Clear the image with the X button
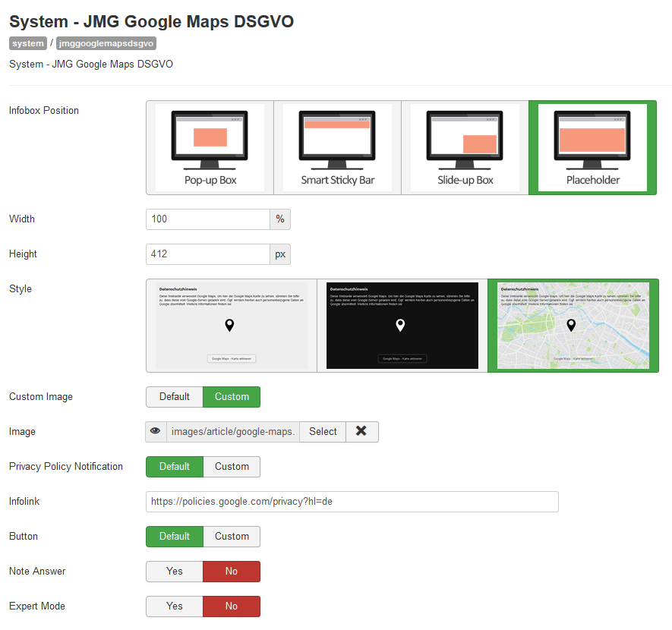Image resolution: width=672 pixels, height=630 pixels. [x=361, y=431]
